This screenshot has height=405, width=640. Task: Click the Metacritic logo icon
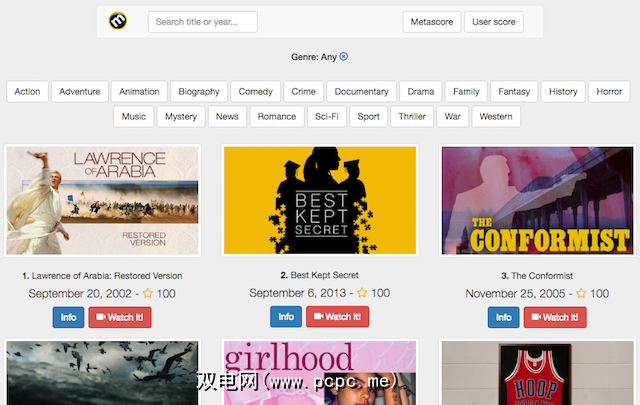point(118,20)
